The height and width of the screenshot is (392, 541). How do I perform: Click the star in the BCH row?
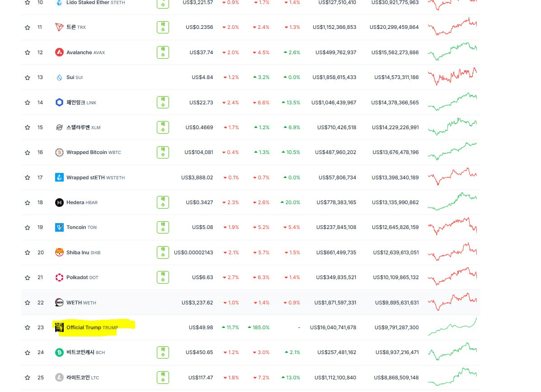(28, 352)
